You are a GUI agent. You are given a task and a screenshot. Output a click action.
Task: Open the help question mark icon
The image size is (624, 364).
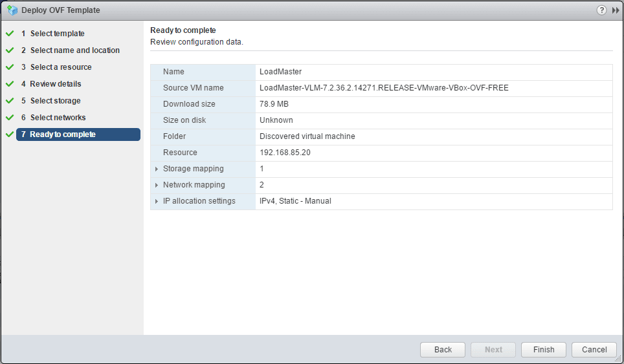[601, 10]
